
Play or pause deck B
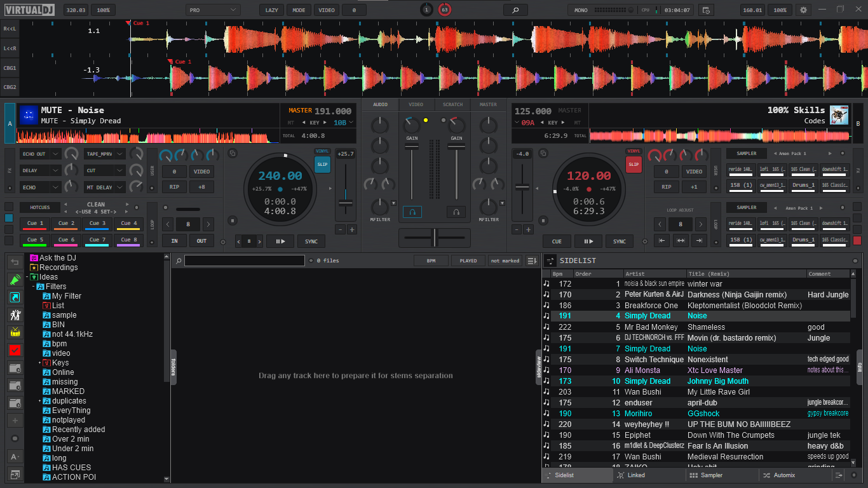point(588,241)
